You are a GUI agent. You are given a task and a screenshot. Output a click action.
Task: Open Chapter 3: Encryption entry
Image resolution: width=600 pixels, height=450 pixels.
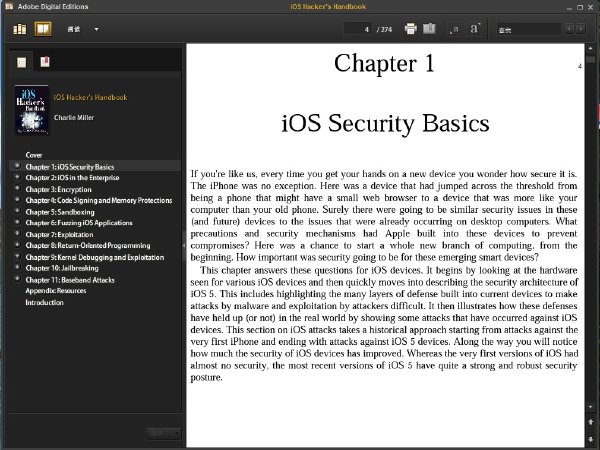pyautogui.click(x=59, y=189)
